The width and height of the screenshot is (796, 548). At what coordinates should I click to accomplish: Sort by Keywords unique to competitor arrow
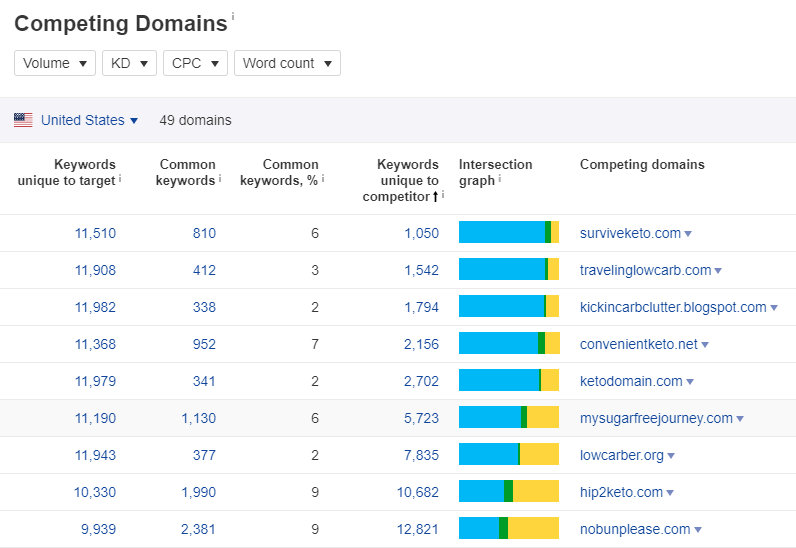pos(435,197)
